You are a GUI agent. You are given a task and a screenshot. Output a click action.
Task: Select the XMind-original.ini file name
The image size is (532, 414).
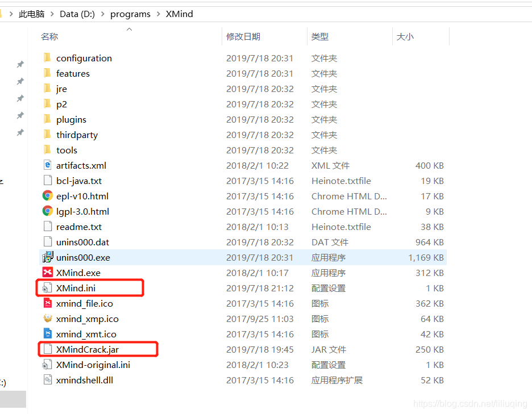[x=93, y=365]
